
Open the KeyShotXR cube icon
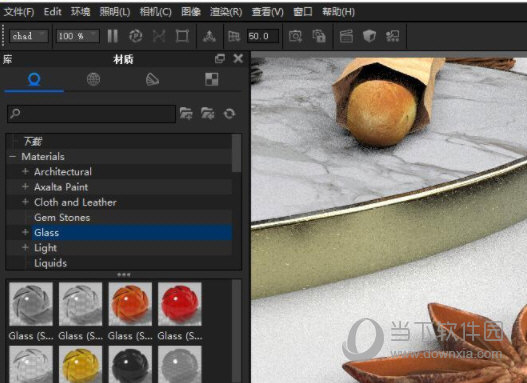click(369, 36)
